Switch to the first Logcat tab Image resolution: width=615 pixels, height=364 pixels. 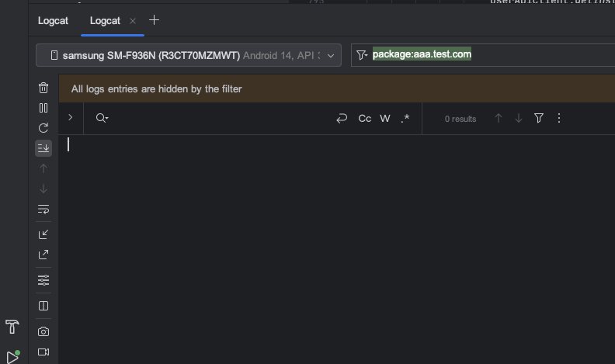tap(53, 21)
